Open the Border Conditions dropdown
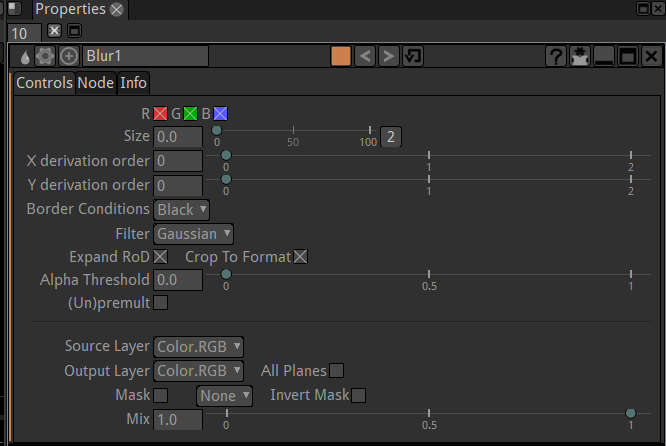666x446 pixels. [x=182, y=210]
